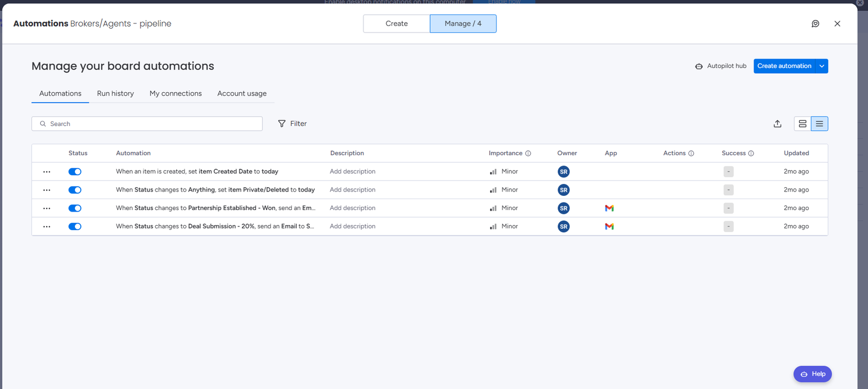This screenshot has height=389, width=868.
Task: Open more options for Private/Deleted automation
Action: pyautogui.click(x=47, y=190)
